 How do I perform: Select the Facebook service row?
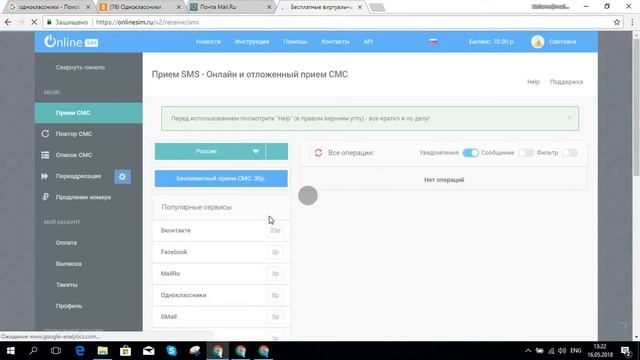[222, 252]
